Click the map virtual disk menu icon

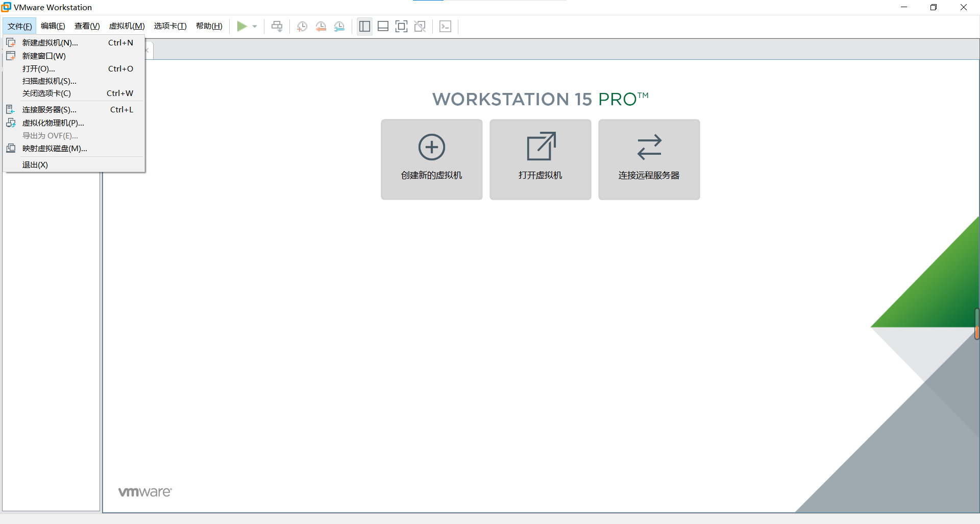tap(11, 148)
